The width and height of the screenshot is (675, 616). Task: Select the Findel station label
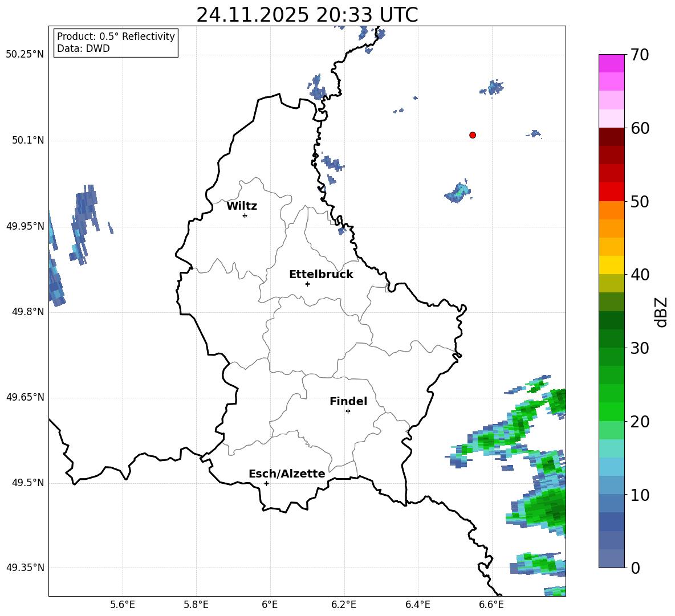tap(348, 401)
